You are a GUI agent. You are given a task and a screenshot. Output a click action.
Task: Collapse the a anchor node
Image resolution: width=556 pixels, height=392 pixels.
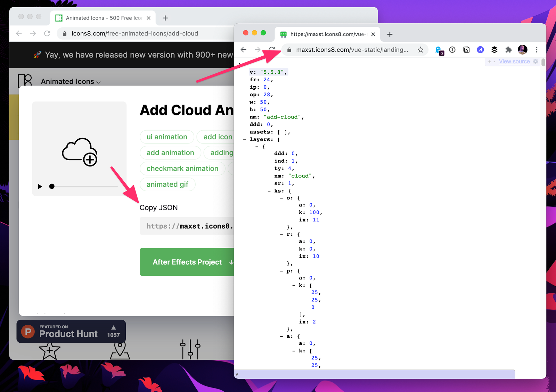pyautogui.click(x=281, y=336)
